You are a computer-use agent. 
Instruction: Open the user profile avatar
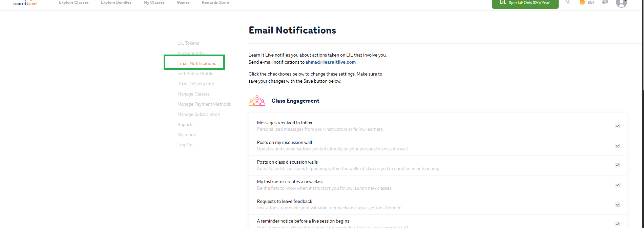tap(621, 3)
